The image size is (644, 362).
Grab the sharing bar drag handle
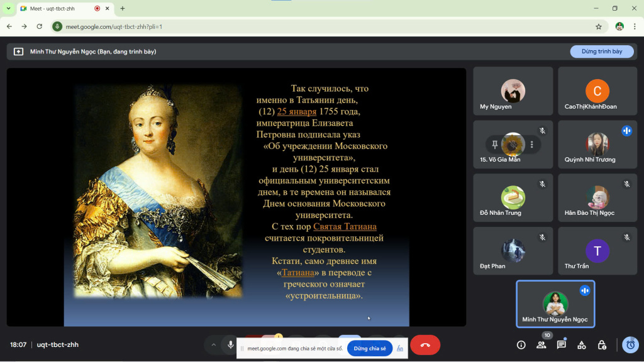tap(242, 348)
